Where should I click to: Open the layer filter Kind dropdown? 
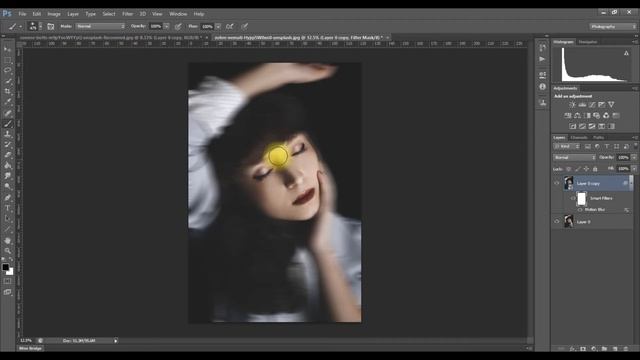[x=567, y=147]
